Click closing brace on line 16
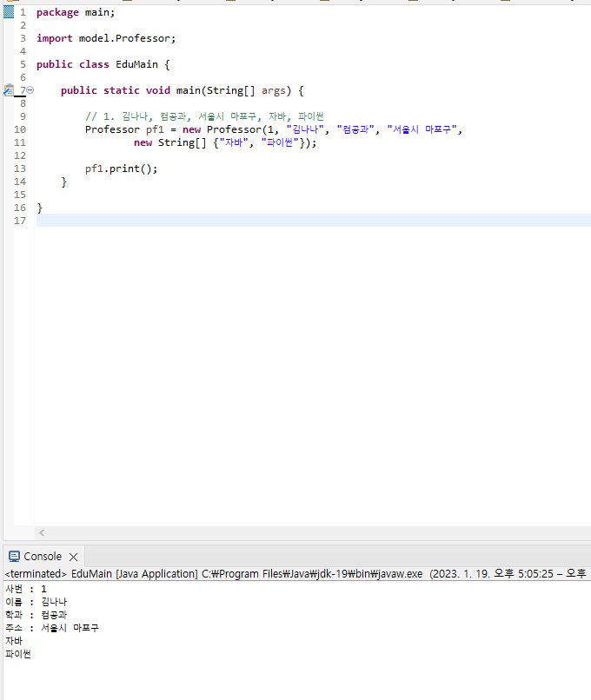591x700 pixels. (40, 208)
